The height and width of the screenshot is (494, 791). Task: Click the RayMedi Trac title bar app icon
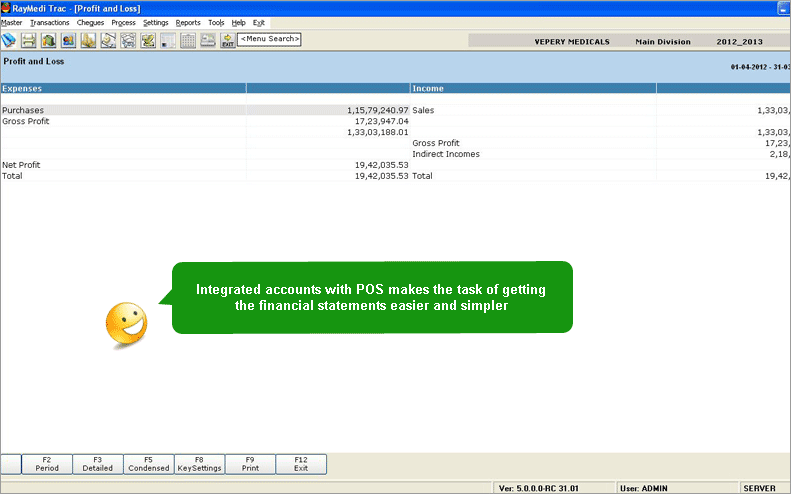coord(6,8)
